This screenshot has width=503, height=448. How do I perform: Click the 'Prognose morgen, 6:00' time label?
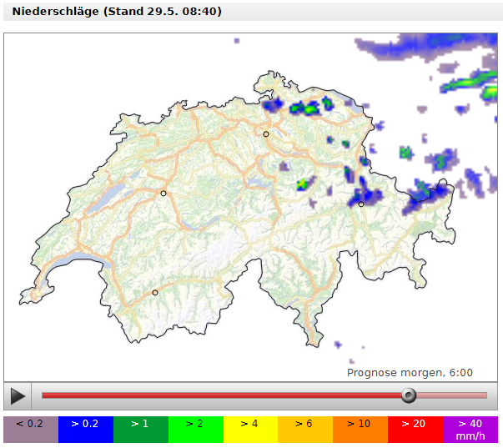click(x=410, y=373)
